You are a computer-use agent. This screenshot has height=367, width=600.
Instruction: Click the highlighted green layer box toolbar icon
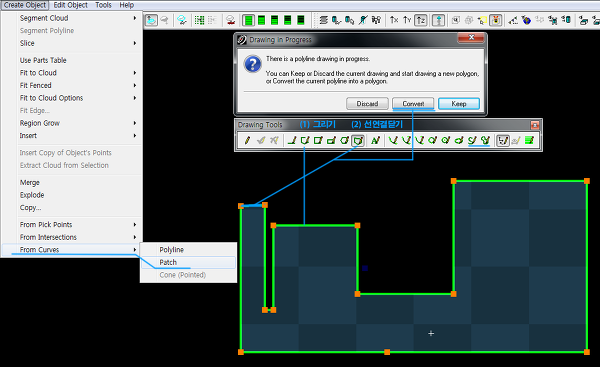pos(248,20)
